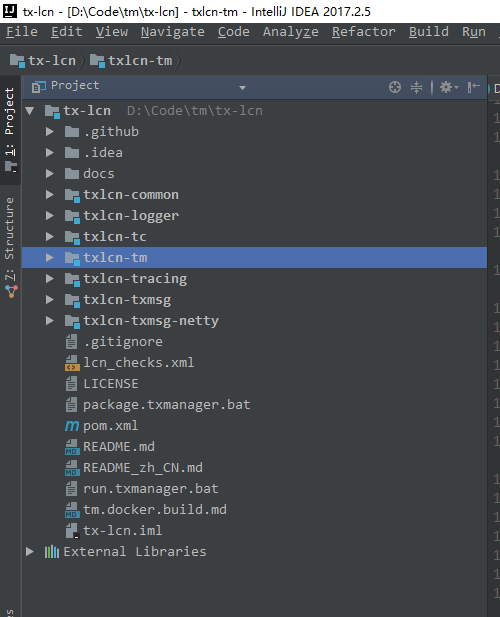Open the Refactor menu
500x617 pixels.
click(363, 32)
